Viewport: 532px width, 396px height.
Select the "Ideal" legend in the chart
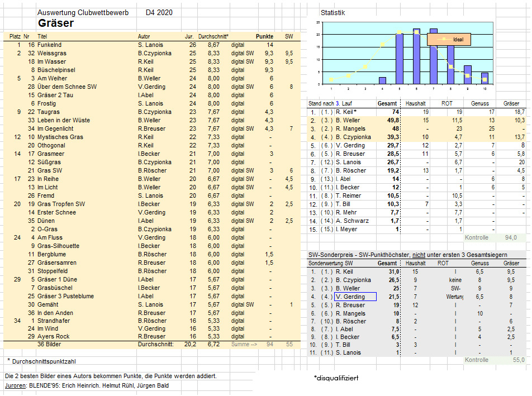click(449, 39)
